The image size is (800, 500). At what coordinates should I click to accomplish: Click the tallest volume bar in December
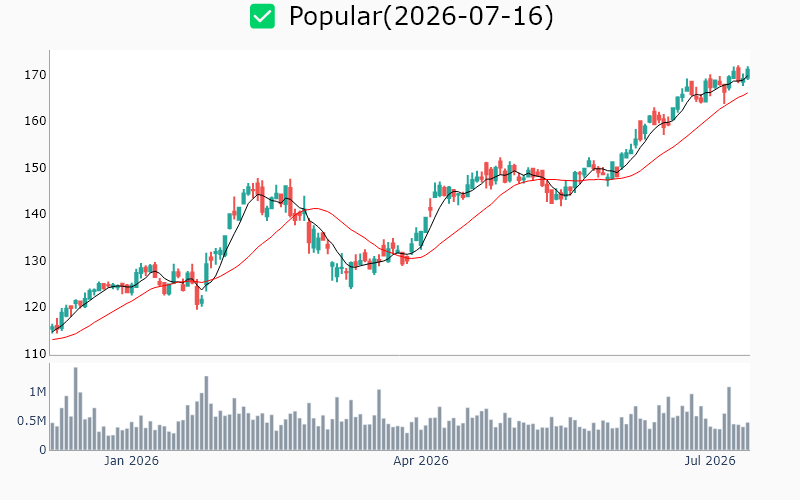[x=76, y=409]
